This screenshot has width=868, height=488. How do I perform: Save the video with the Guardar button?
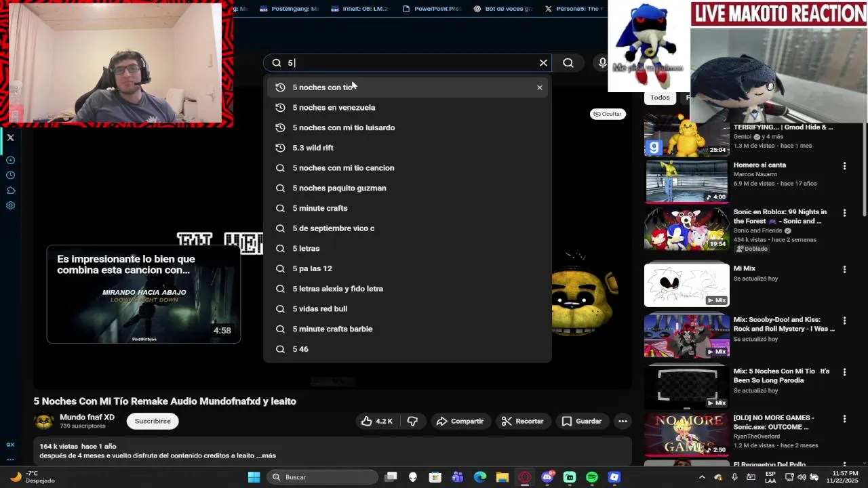tap(582, 421)
